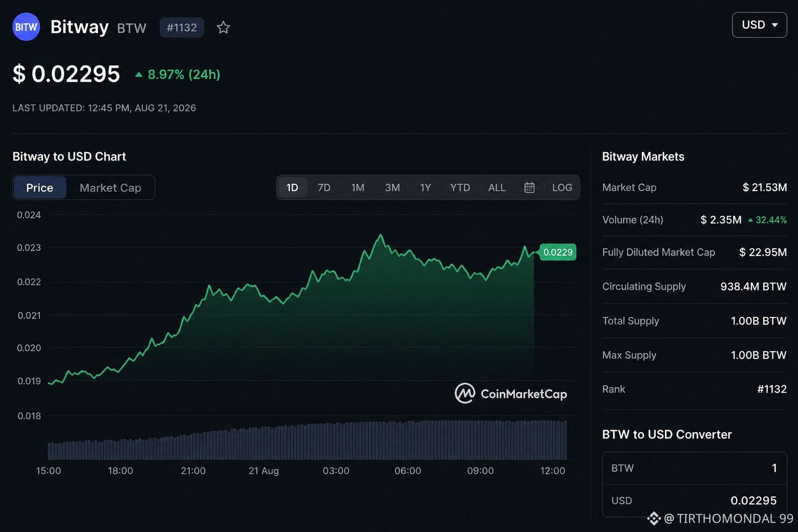Click the $ 0.02295 price heading
Image resolution: width=798 pixels, height=532 pixels.
click(x=66, y=74)
